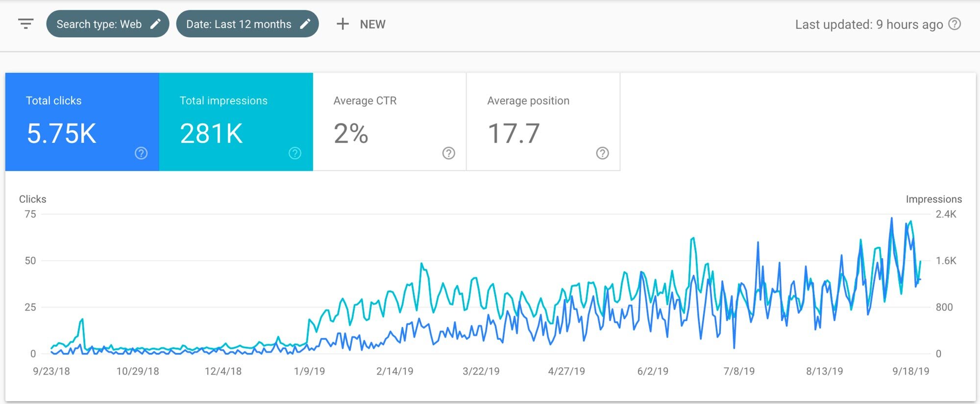This screenshot has width=980, height=404.
Task: Open Average position help icon
Action: 603,153
